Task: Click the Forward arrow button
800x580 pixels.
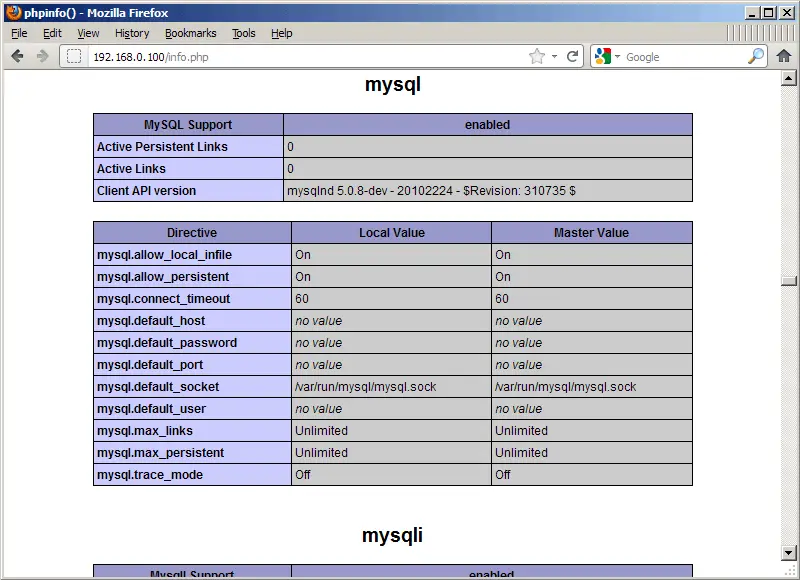Action: click(42, 56)
